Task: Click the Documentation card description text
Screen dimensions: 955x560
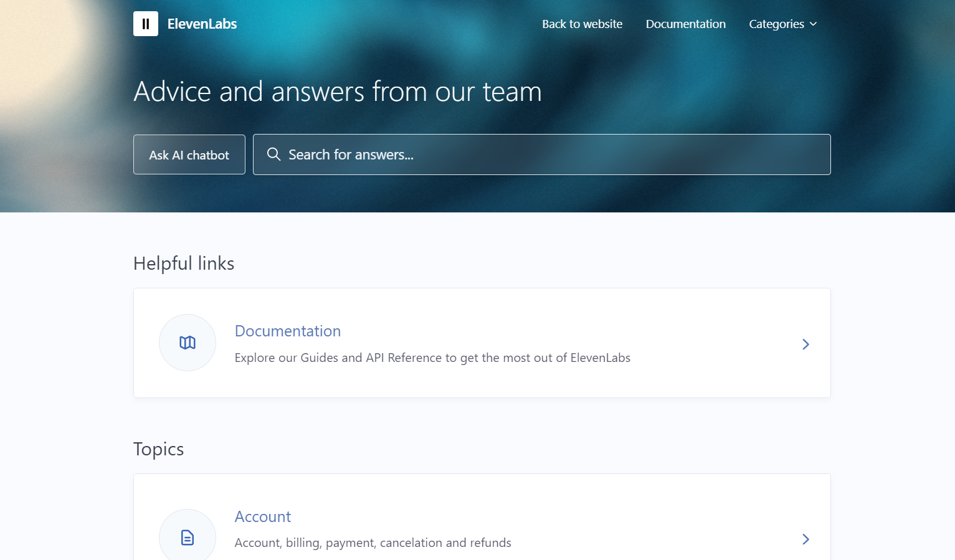Action: 432,358
